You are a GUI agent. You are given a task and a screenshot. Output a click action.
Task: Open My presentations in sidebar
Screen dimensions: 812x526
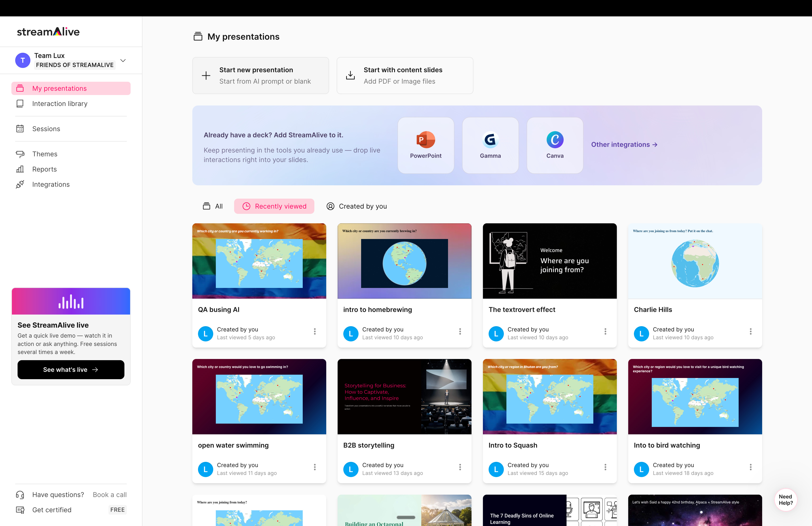[71, 88]
